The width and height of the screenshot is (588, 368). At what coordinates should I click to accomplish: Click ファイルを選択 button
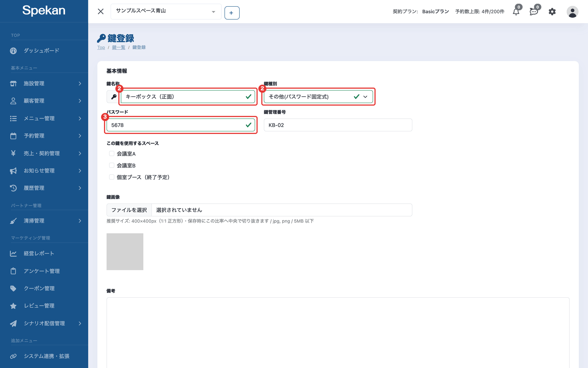129,210
